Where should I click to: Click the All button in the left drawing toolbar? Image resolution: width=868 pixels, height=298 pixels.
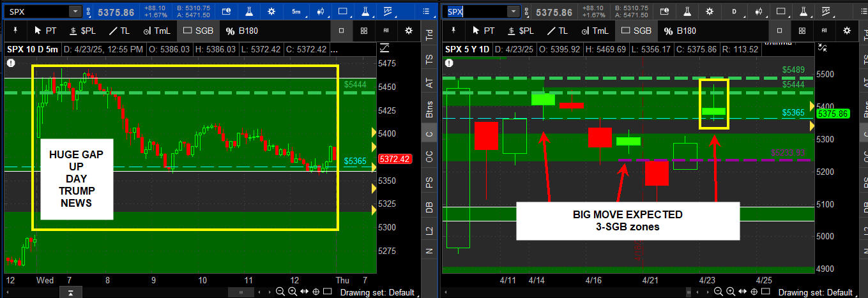(386, 30)
